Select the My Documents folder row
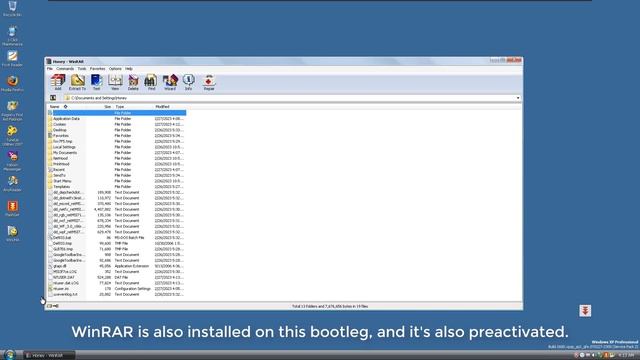The image size is (640, 360). coord(117,153)
